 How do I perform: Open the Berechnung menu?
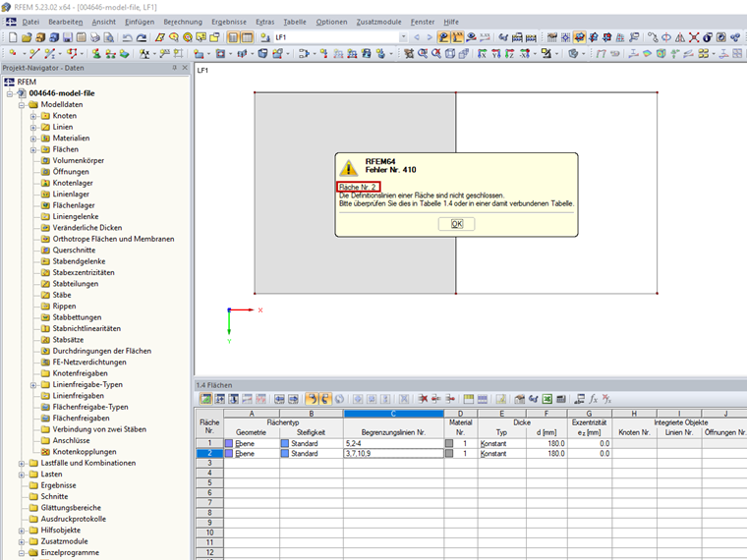pyautogui.click(x=183, y=22)
